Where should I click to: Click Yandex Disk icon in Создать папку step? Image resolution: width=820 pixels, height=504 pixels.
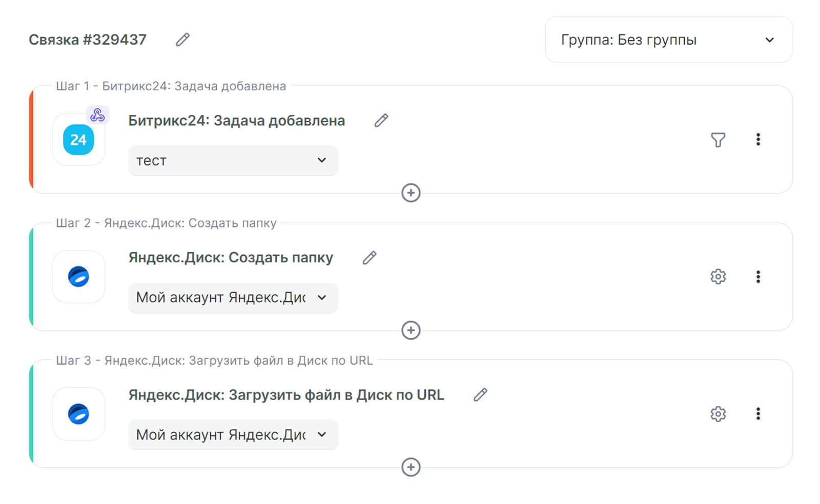(78, 277)
